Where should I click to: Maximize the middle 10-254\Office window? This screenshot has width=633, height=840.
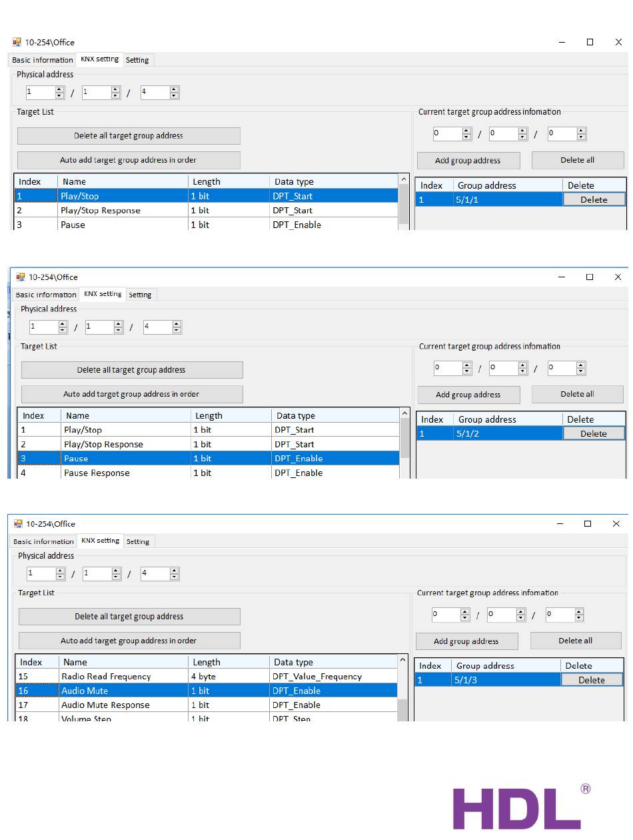(590, 277)
